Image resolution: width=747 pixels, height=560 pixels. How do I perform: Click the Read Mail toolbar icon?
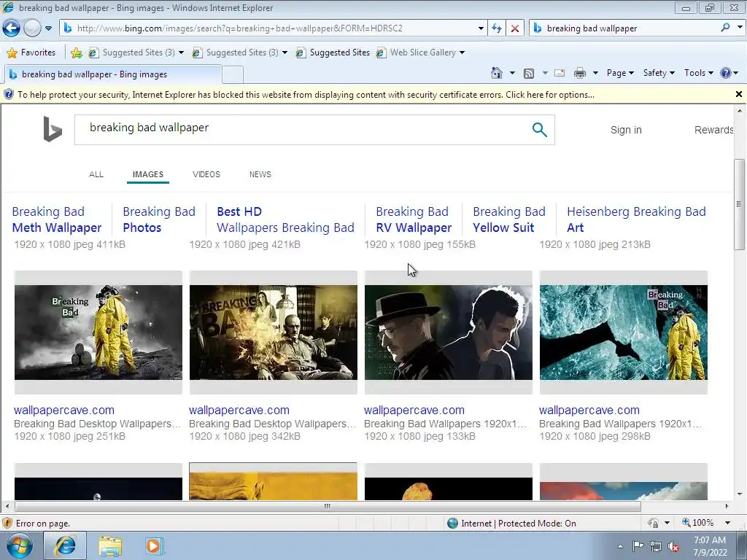[560, 73]
